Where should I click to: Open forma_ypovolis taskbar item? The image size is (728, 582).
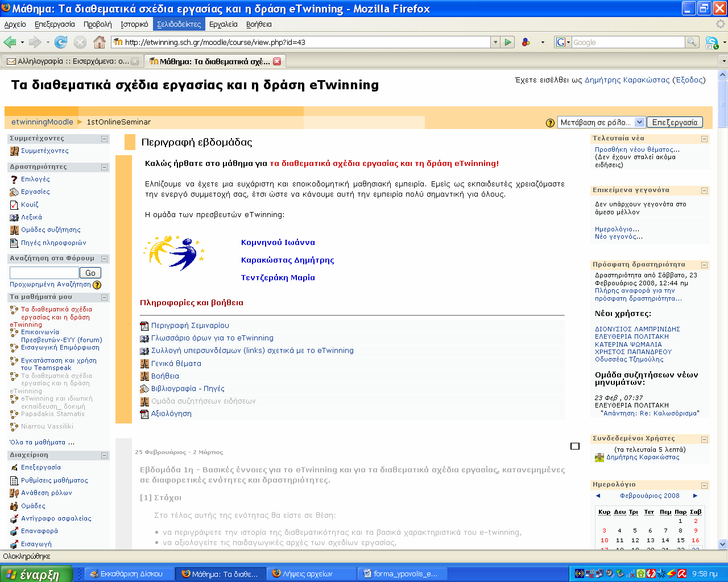click(402, 573)
